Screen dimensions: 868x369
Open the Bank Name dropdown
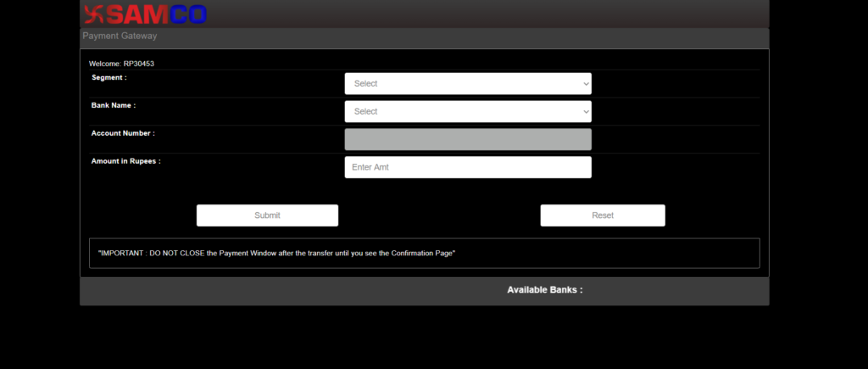[x=468, y=111]
